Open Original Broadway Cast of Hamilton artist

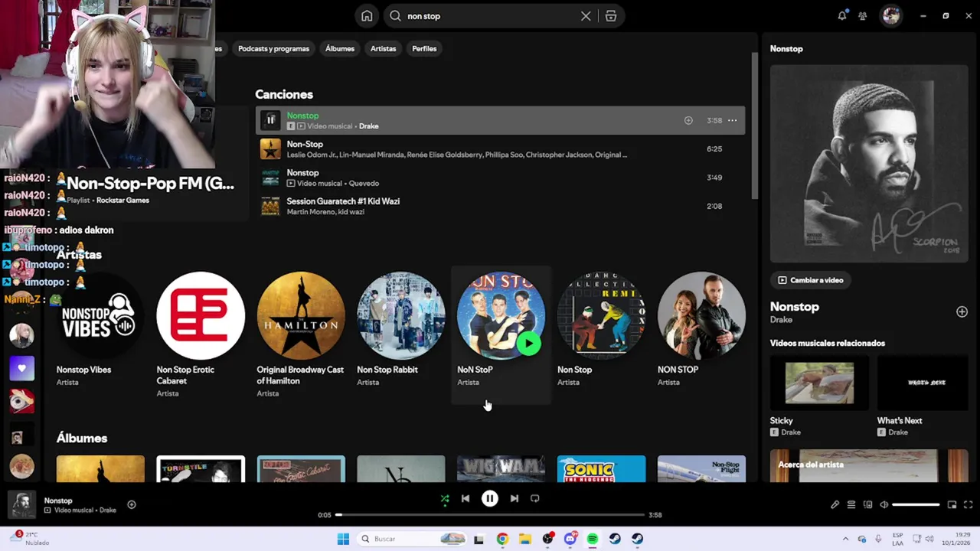coord(301,333)
